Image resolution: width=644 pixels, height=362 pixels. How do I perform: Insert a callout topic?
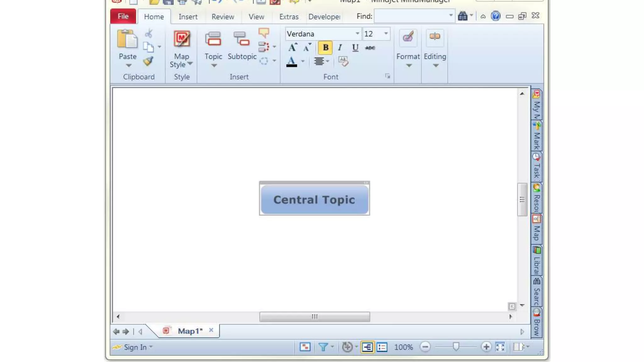[264, 33]
